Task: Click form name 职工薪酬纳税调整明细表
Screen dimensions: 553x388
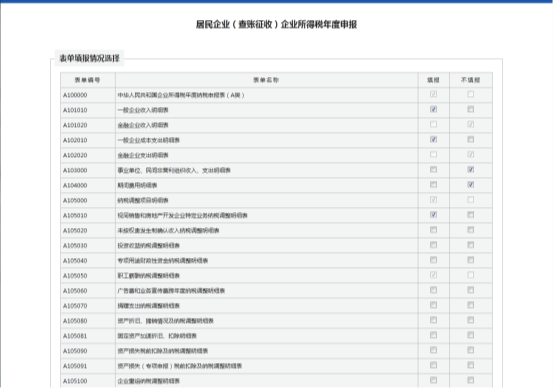Action: click(x=148, y=275)
